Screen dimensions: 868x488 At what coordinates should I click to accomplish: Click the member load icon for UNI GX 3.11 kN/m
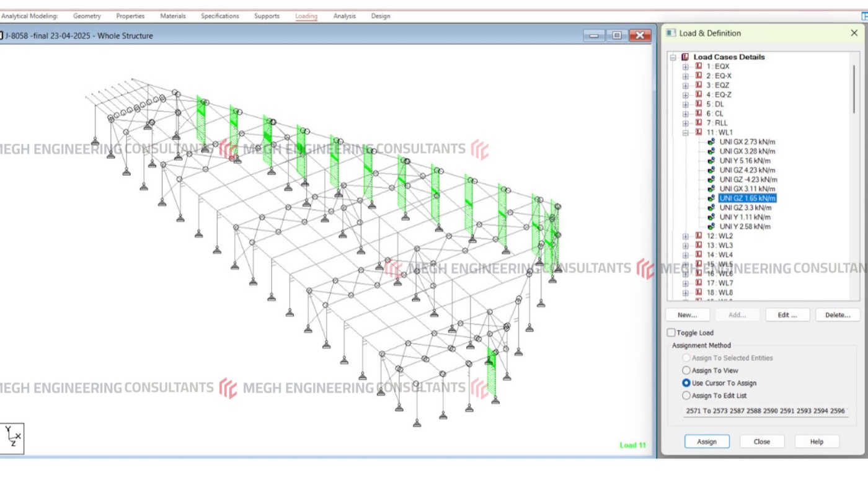[x=711, y=189]
